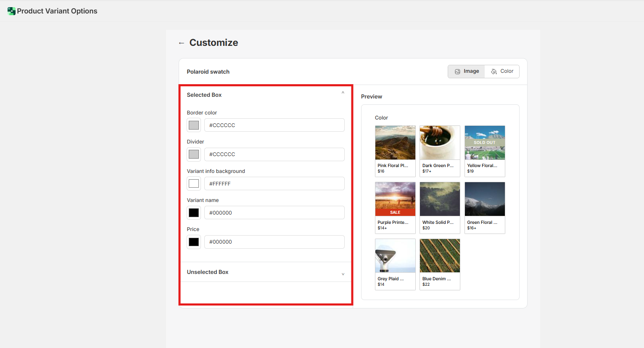Viewport: 644px width, 348px height.
Task: Open the Divider color swatch picker
Action: pos(194,154)
